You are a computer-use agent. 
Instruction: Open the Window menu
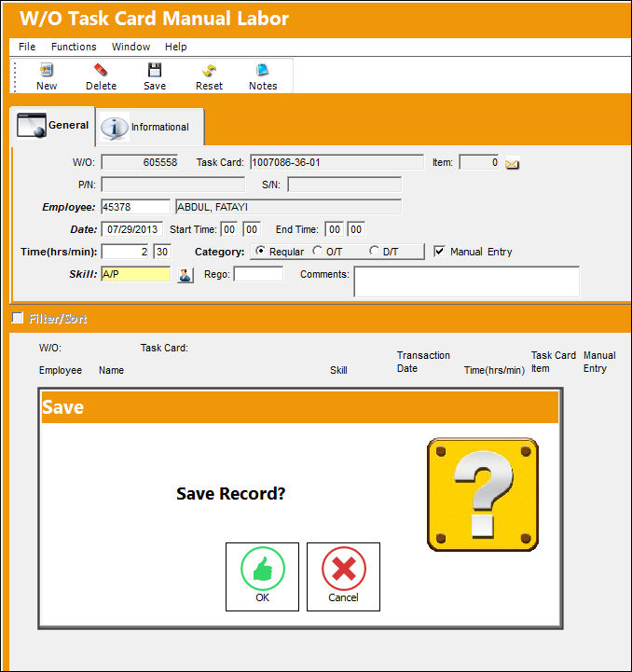(x=131, y=47)
